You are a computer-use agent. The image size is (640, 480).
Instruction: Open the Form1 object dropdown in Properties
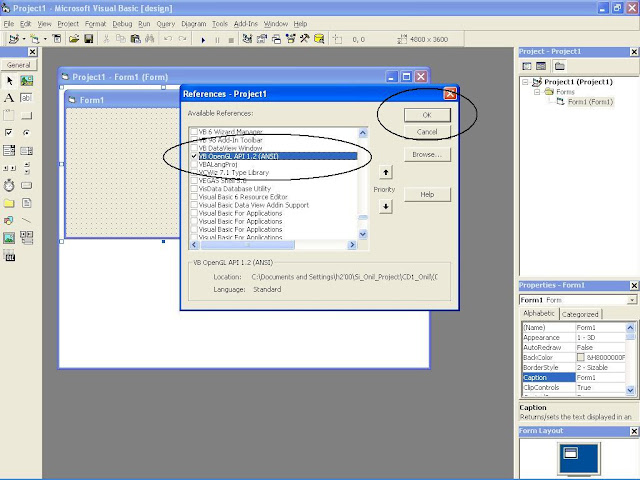(632, 300)
